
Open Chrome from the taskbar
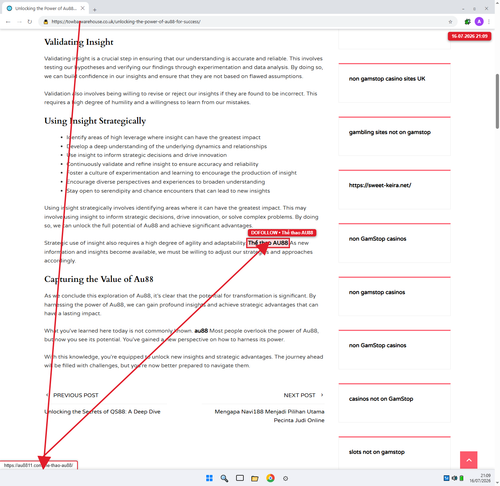270,478
